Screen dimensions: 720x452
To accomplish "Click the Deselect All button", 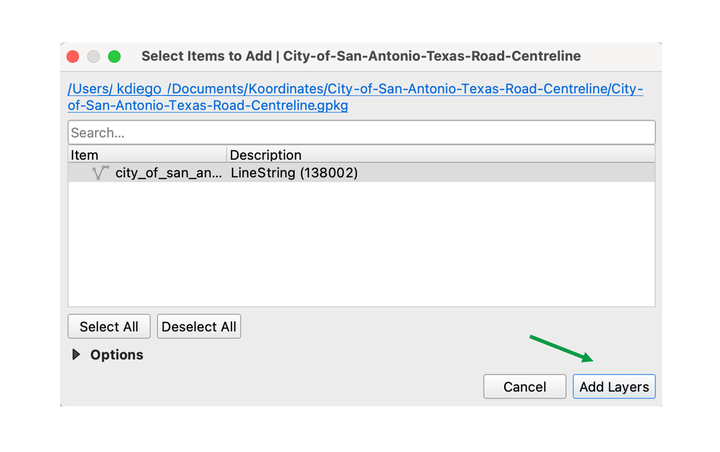I will tap(199, 327).
